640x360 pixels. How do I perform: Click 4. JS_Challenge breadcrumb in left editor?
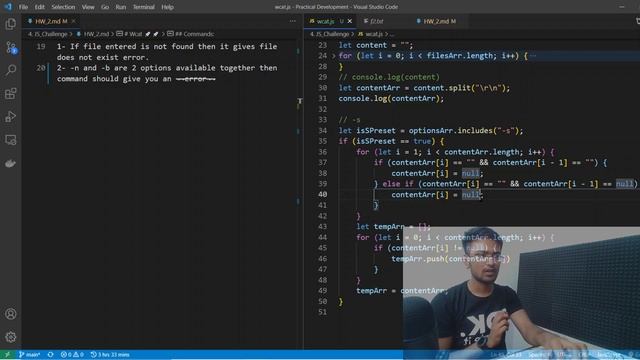click(48, 34)
